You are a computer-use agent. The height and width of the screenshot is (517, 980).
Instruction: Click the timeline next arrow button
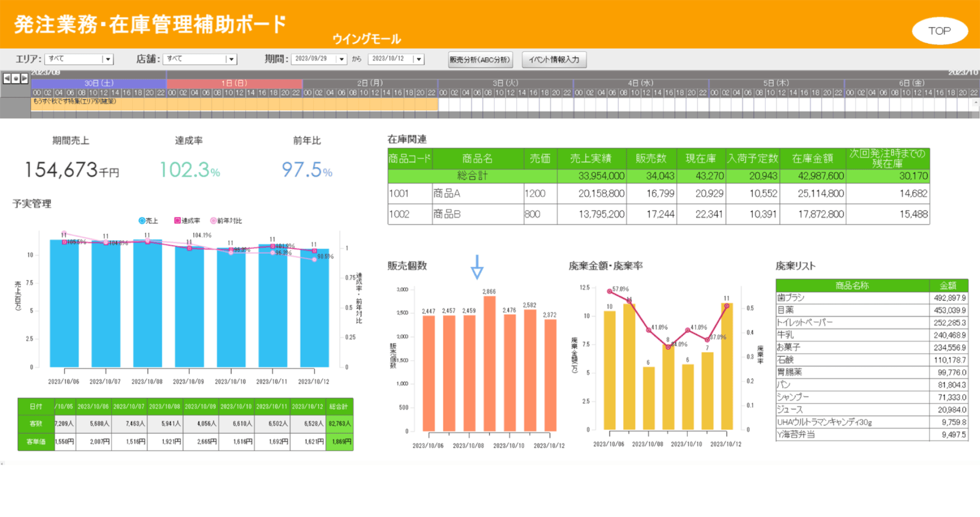(x=24, y=79)
